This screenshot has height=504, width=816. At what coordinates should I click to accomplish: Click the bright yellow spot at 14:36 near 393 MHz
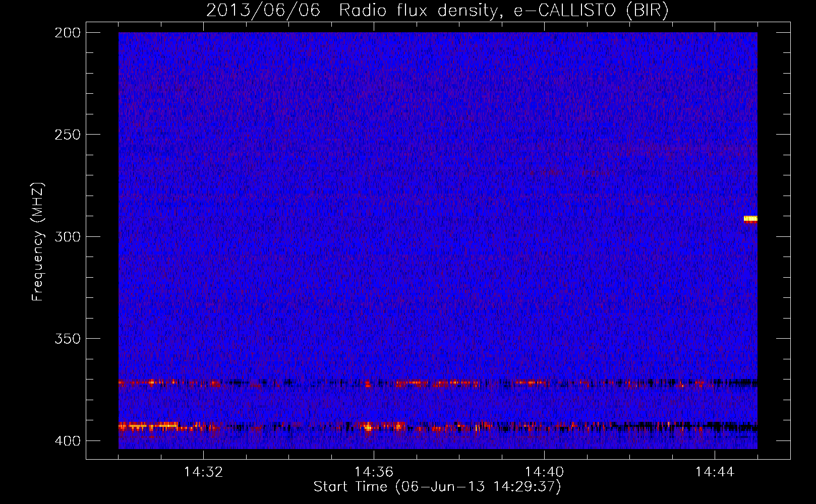[368, 428]
